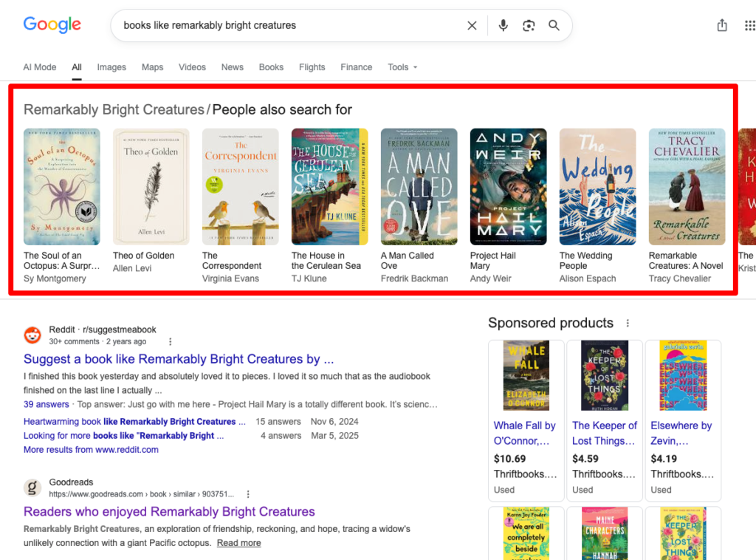
Task: Open the 39 answers link
Action: [47, 404]
